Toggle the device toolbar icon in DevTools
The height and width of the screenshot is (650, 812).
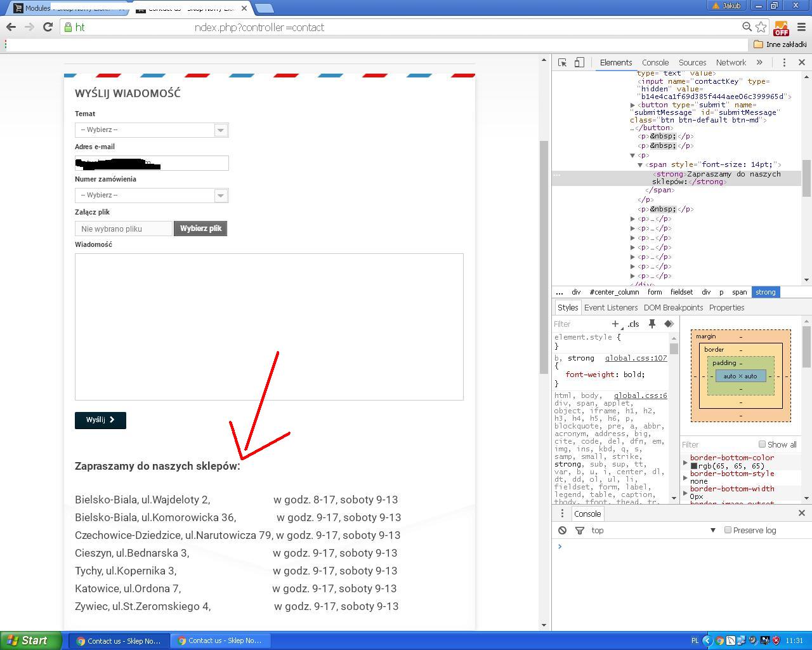tap(579, 62)
